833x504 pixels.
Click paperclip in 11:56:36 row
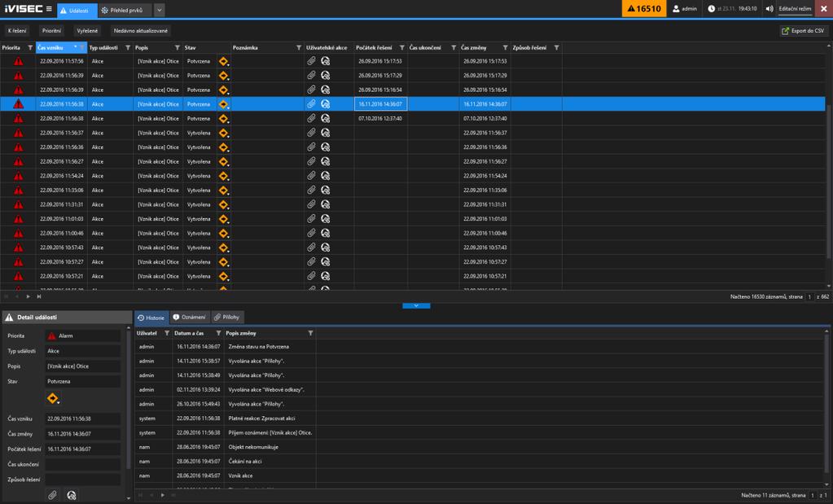tap(311, 147)
